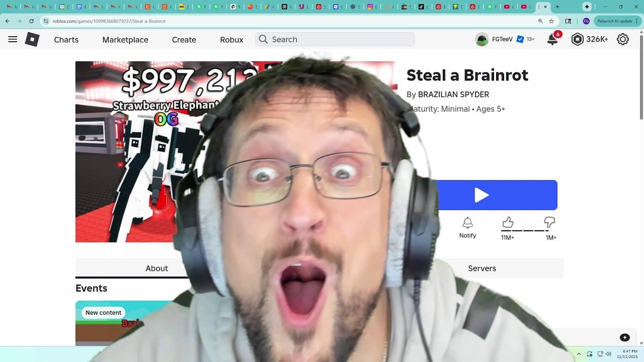Click the black floating chat bubble icon
Image resolution: width=644 pixels, height=362 pixels.
coord(624,337)
